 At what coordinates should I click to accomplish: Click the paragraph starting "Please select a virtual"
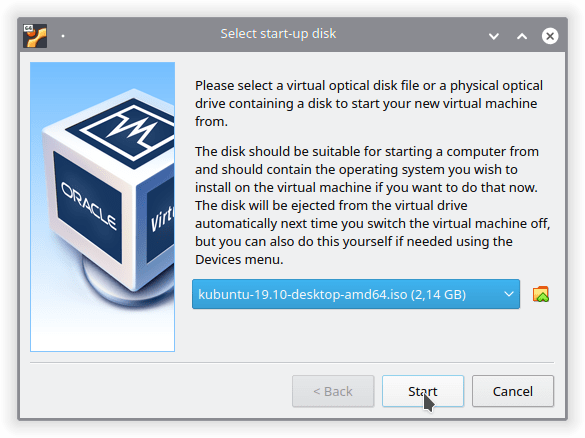tap(369, 103)
